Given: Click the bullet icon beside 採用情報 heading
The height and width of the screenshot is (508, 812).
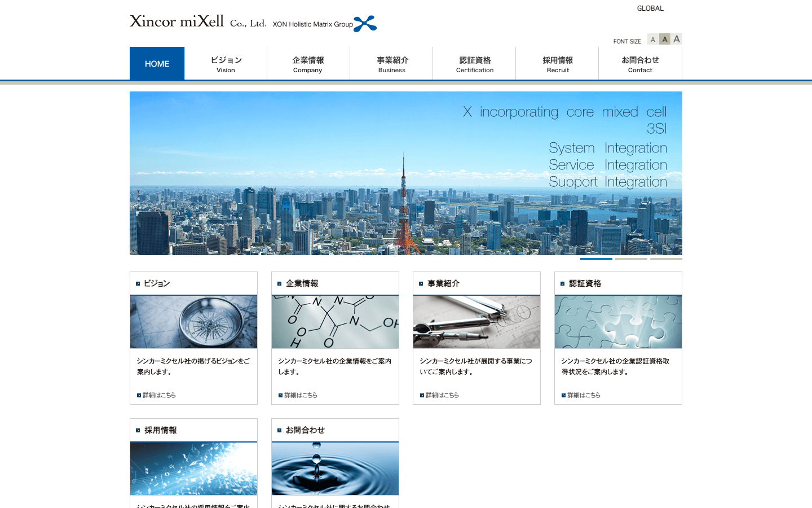Looking at the screenshot, I should tap(138, 430).
